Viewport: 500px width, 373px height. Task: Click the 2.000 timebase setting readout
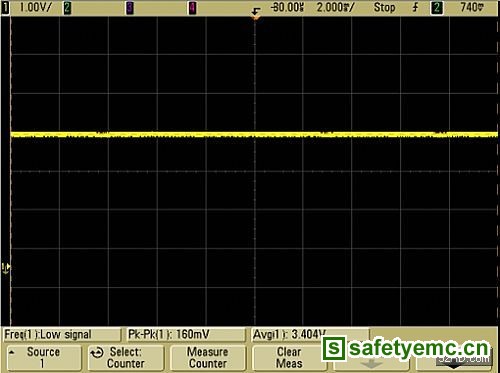tap(335, 7)
